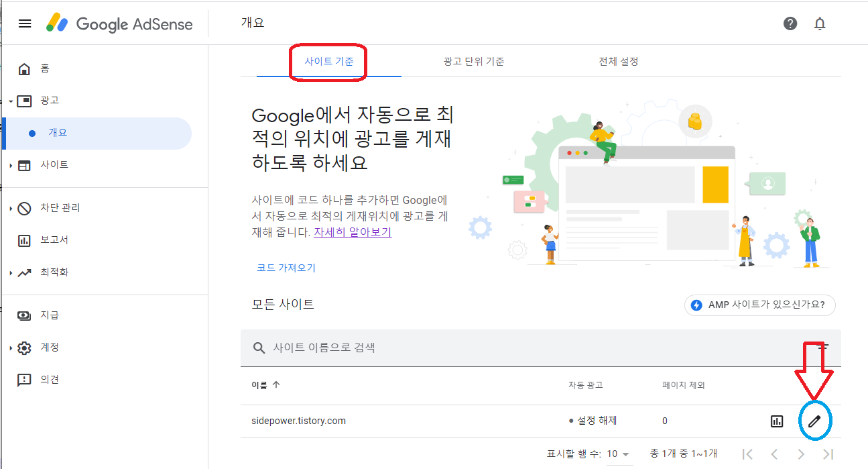Sort by 이름 column header
The width and height of the screenshot is (868, 469).
259,385
